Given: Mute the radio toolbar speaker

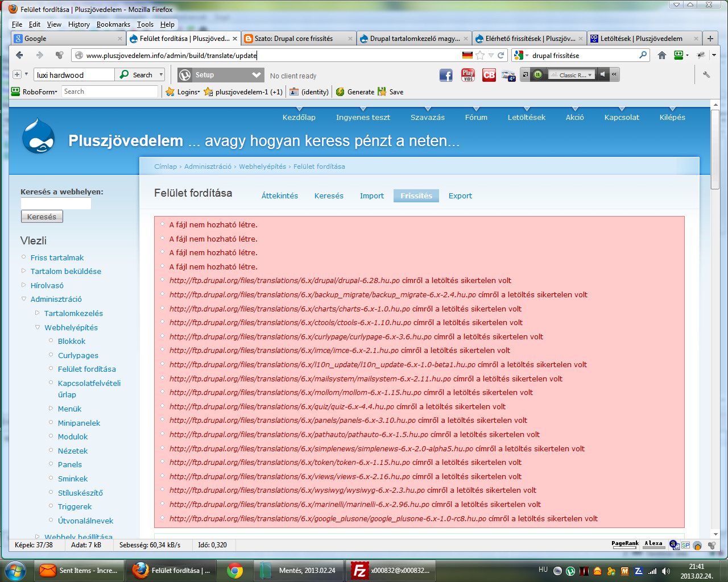Looking at the screenshot, I should coord(603,74).
